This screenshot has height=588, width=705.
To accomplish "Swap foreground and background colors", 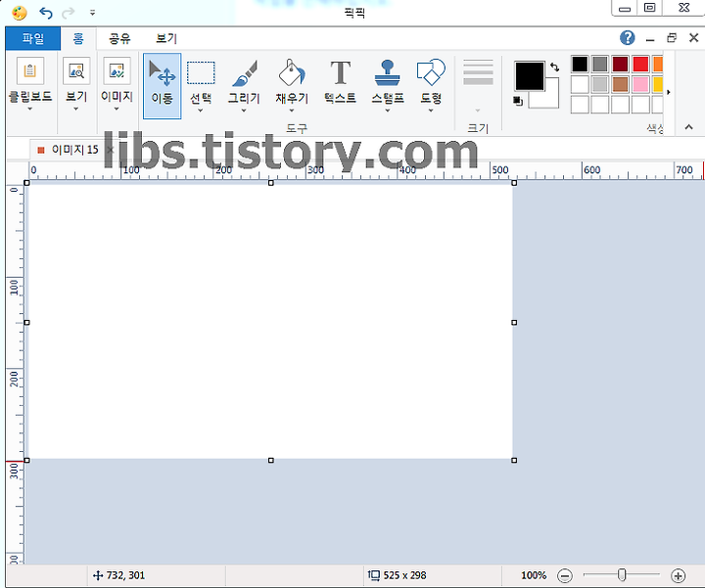I will click(x=555, y=67).
